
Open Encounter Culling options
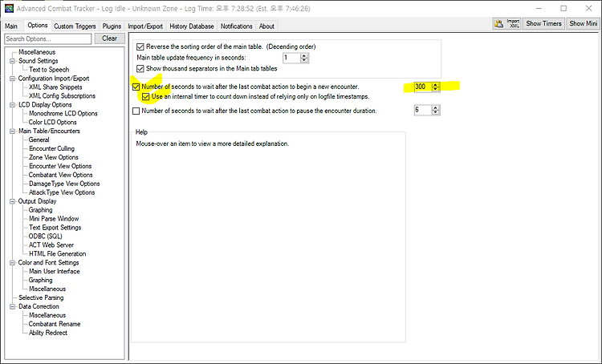pos(52,149)
